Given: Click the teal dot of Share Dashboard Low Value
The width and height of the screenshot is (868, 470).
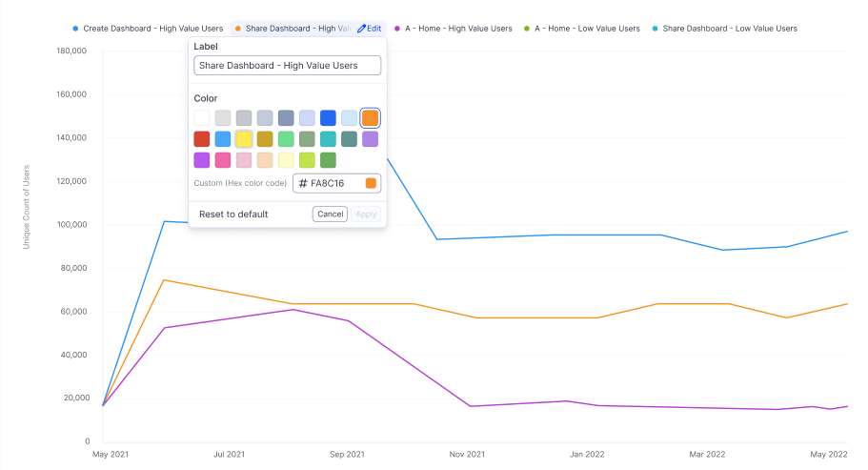Looking at the screenshot, I should pos(654,29).
